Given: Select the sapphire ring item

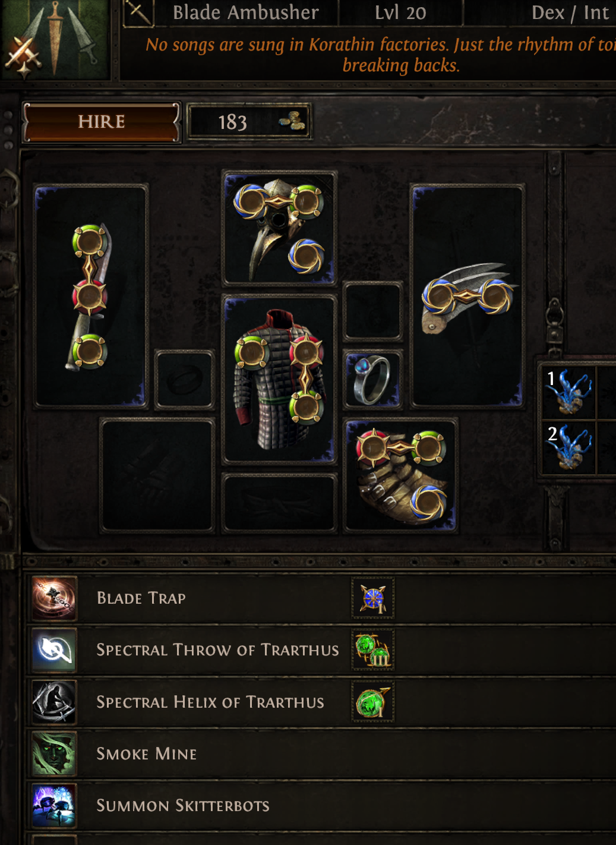Looking at the screenshot, I should (x=373, y=380).
